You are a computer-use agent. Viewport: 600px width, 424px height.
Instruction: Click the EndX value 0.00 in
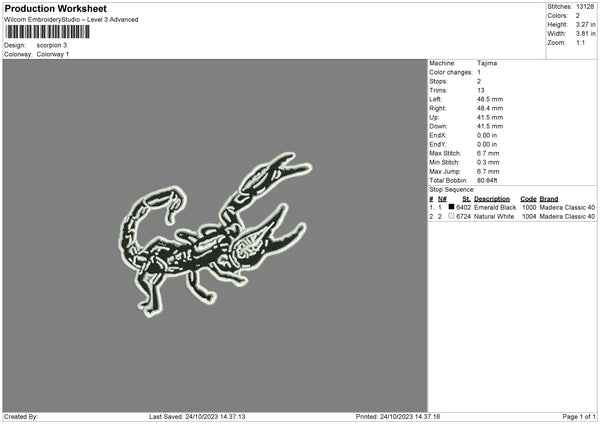[x=487, y=135]
